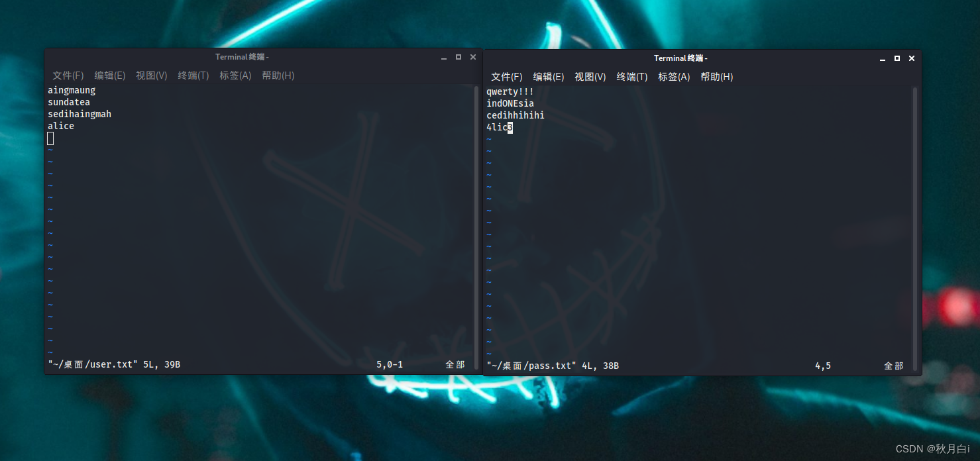Open the 帮助(H) menu in the left terminal
This screenshot has height=461, width=980.
278,75
